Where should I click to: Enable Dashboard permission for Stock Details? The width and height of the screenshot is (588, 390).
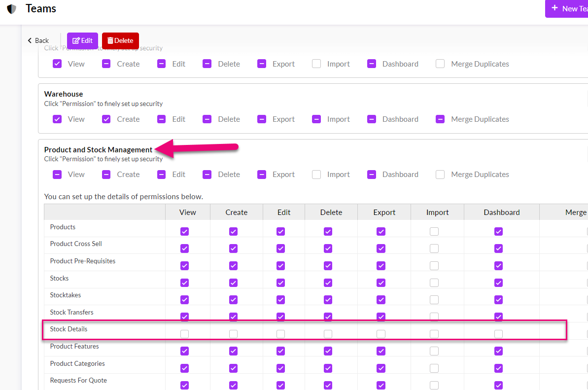pyautogui.click(x=498, y=334)
